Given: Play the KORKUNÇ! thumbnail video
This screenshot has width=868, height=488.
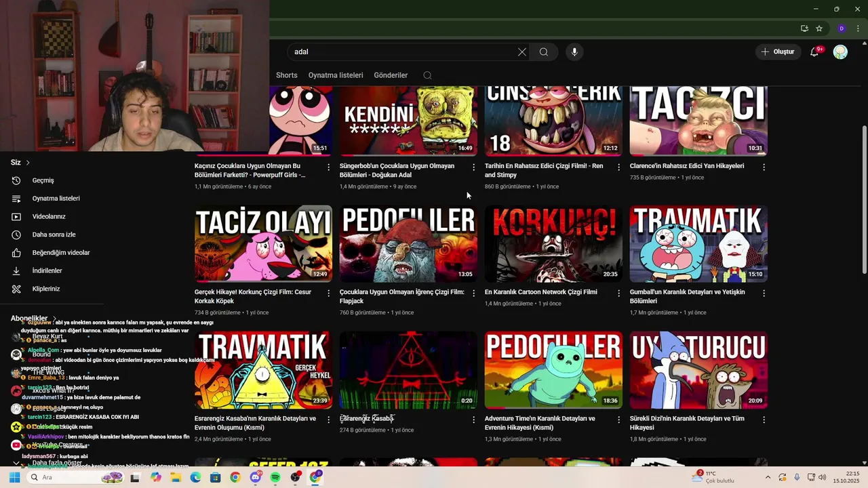Looking at the screenshot, I should [x=553, y=244].
